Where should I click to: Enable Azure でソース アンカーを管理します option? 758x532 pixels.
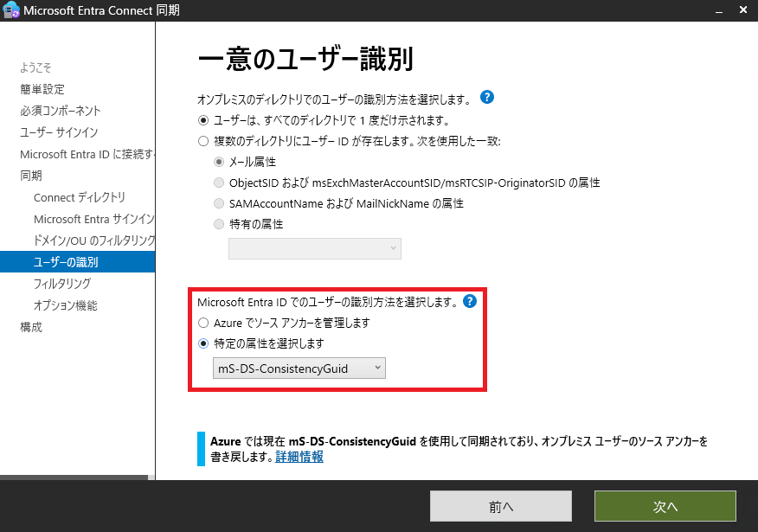pos(202,324)
